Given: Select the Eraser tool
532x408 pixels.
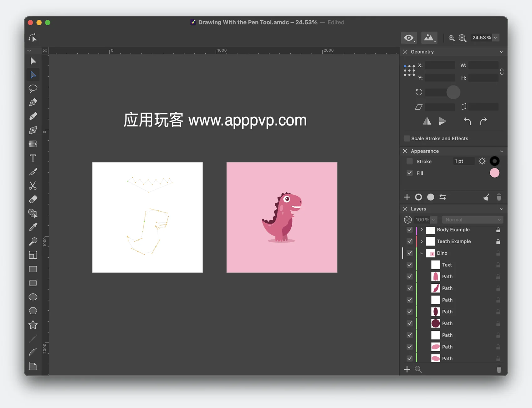Looking at the screenshot, I should 33,199.
